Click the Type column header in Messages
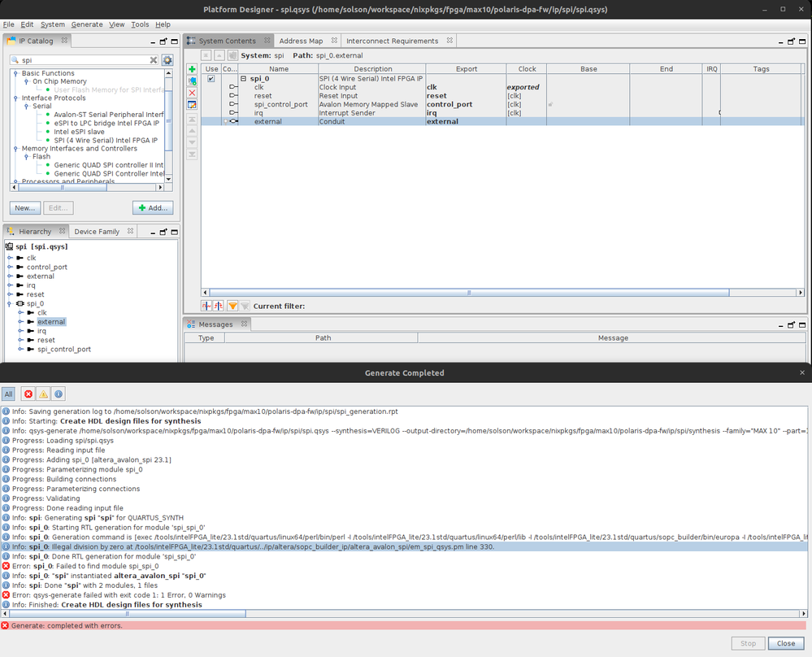The image size is (812, 657). [206, 337]
